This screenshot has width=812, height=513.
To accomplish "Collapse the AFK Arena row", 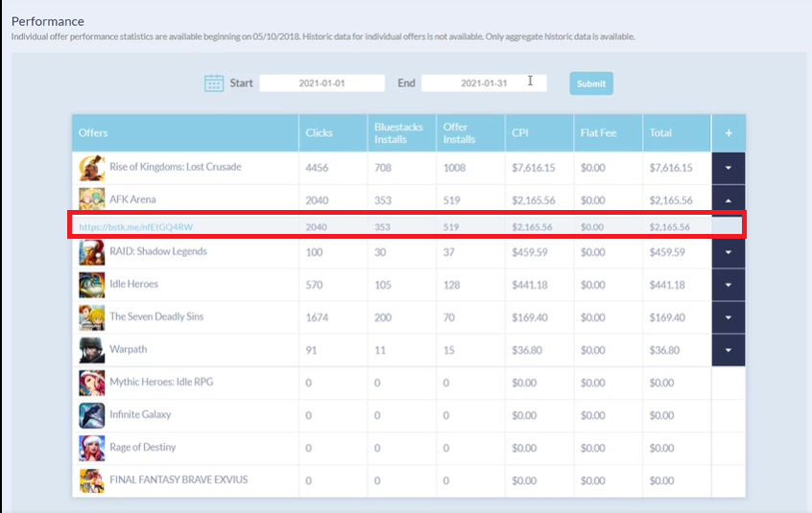I will pyautogui.click(x=728, y=199).
